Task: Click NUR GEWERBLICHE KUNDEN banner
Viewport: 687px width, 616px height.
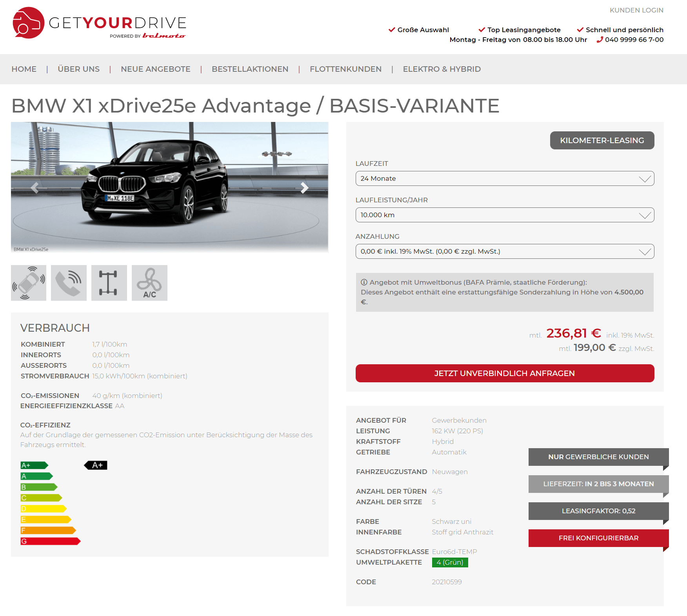Action: pyautogui.click(x=598, y=457)
